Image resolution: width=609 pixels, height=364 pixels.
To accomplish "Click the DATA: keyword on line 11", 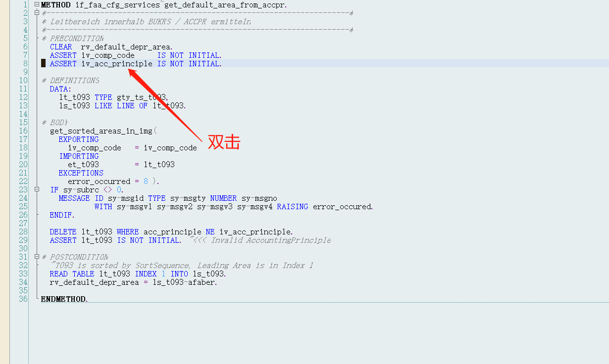I will pos(60,89).
